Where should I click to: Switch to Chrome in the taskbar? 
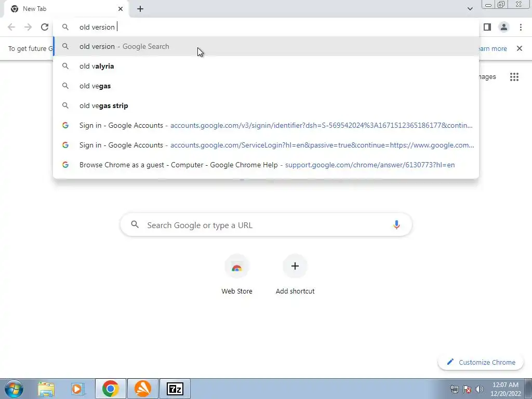(110, 389)
